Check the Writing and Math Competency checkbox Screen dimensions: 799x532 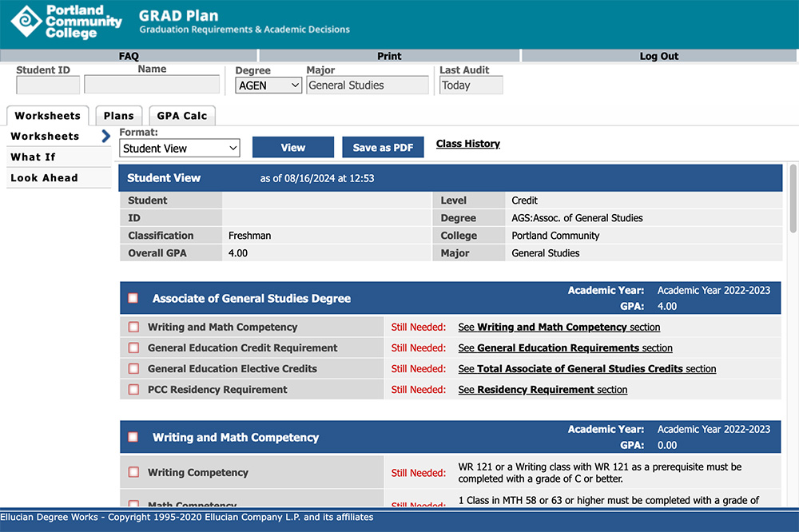click(x=133, y=327)
